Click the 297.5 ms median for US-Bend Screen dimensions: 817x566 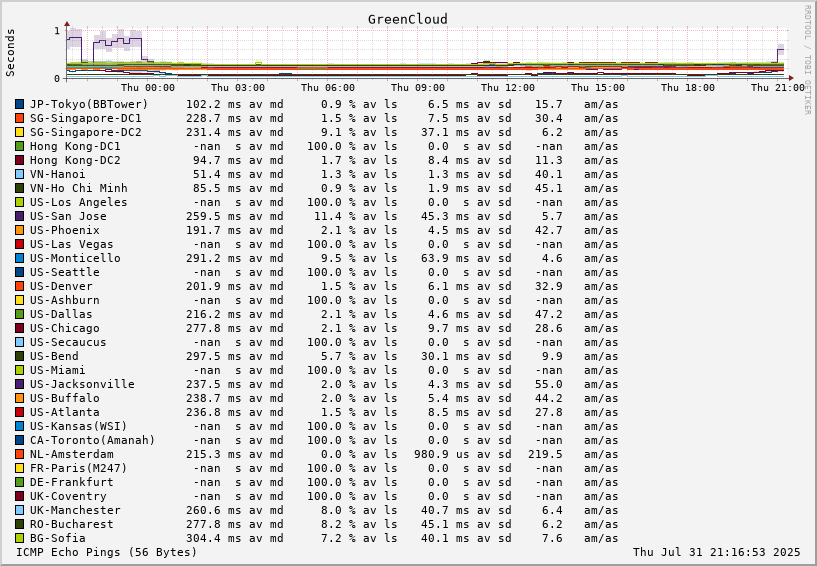(x=214, y=356)
